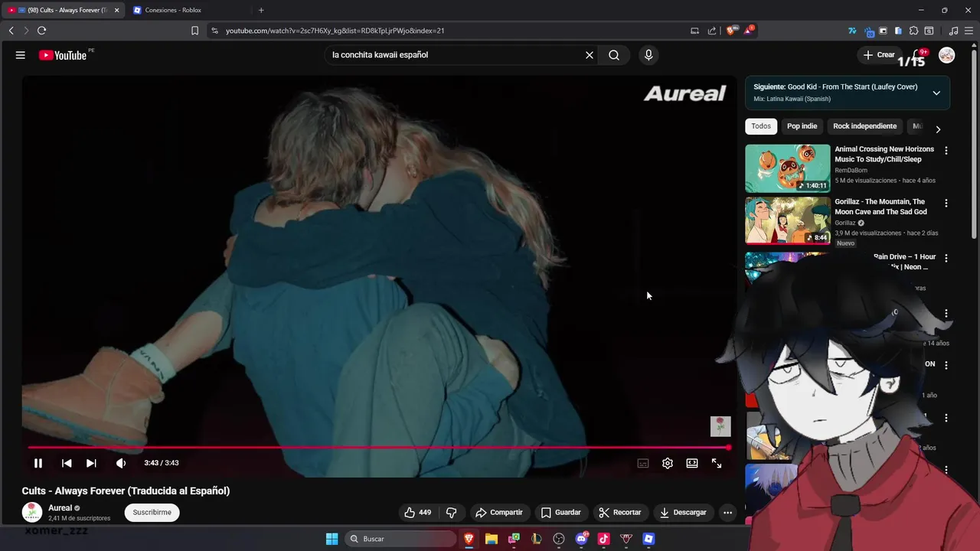Image resolution: width=980 pixels, height=551 pixels.
Task: Open the Brave Rewards triangle icon
Action: pos(750,31)
